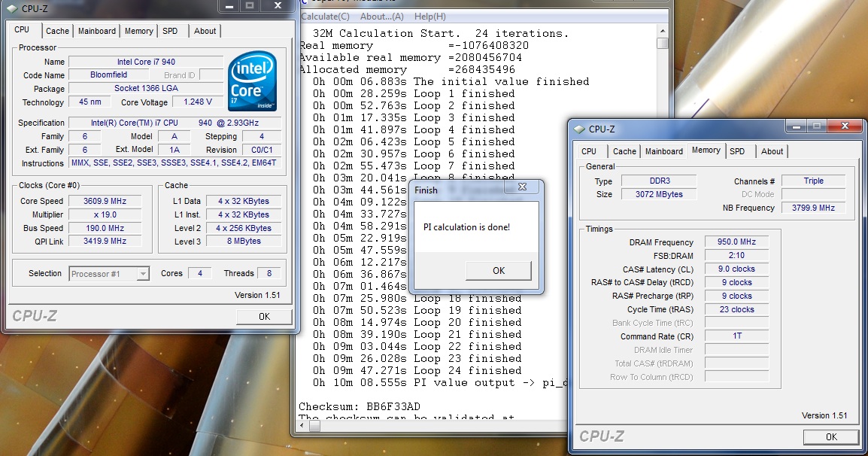Viewport: 868px width, 456px height.
Task: Open Help(H) menu in Super PI
Action: [x=430, y=17]
